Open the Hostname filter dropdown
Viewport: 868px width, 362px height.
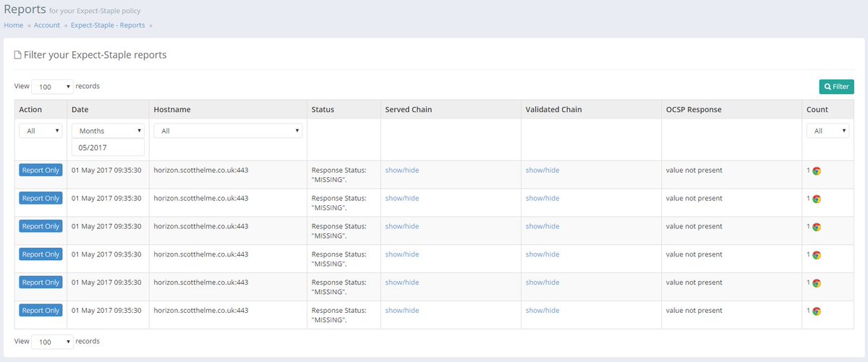click(x=228, y=131)
